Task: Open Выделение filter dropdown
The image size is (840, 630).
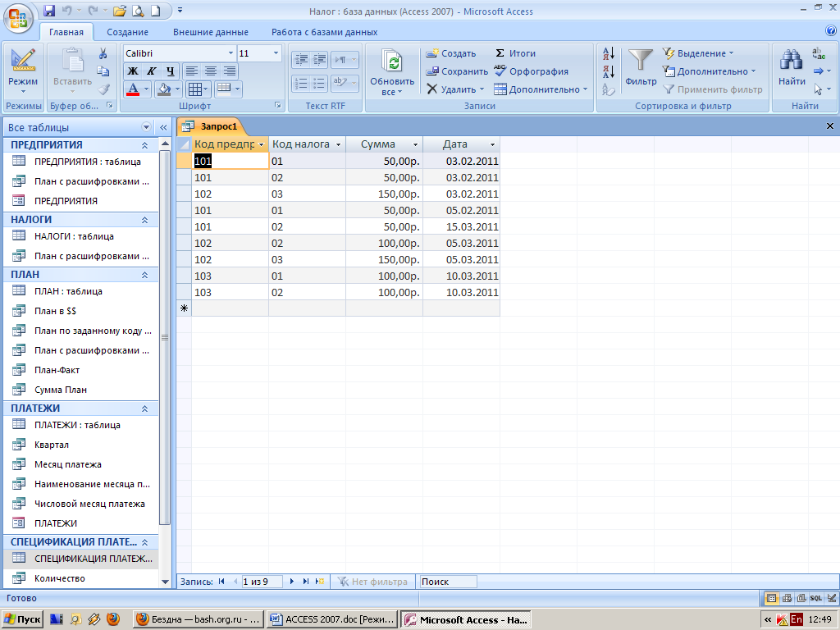Action: (x=698, y=53)
